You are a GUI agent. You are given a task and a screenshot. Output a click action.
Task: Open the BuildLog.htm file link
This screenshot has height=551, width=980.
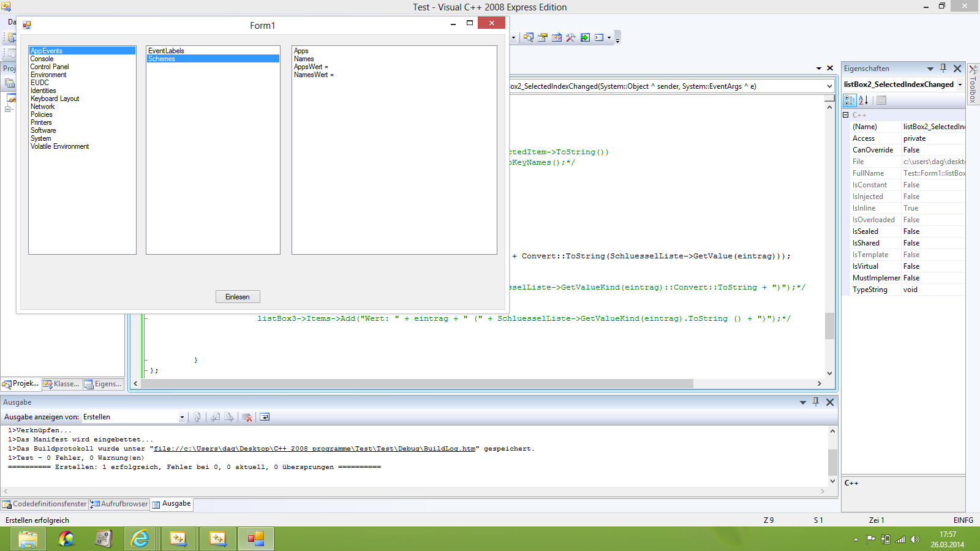pyautogui.click(x=314, y=449)
